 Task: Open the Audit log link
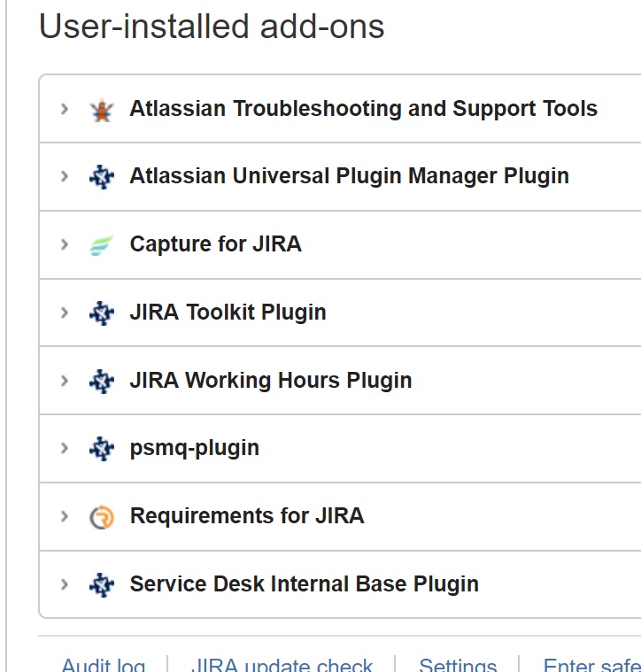pos(104,665)
